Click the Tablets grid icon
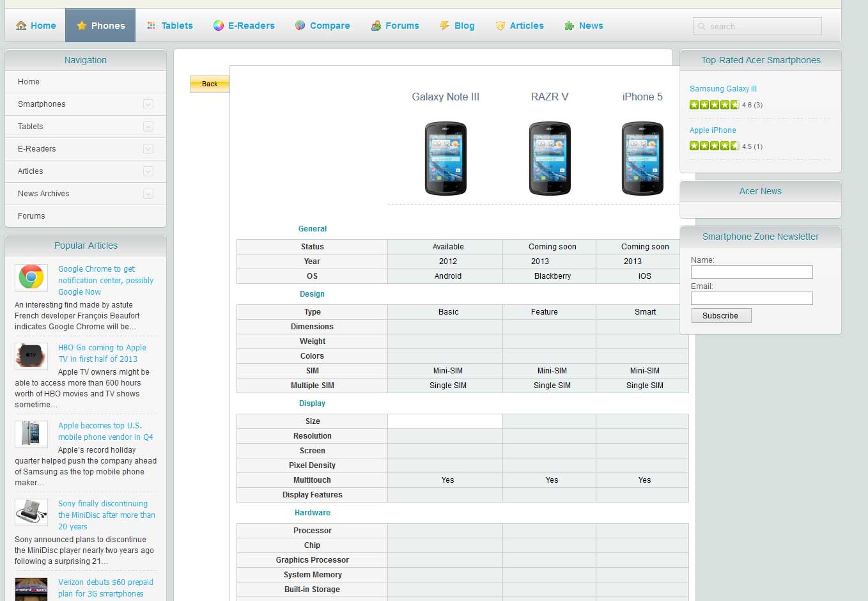Viewport: 868px width, 601px height. point(151,26)
